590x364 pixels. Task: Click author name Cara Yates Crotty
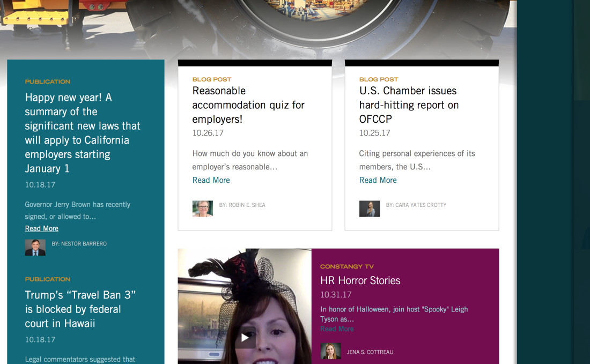click(x=416, y=205)
